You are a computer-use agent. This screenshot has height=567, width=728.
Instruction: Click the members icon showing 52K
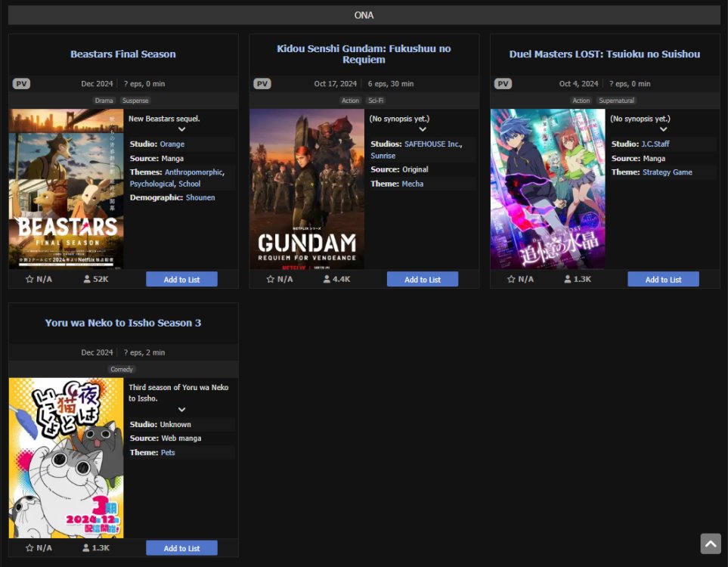coord(87,279)
